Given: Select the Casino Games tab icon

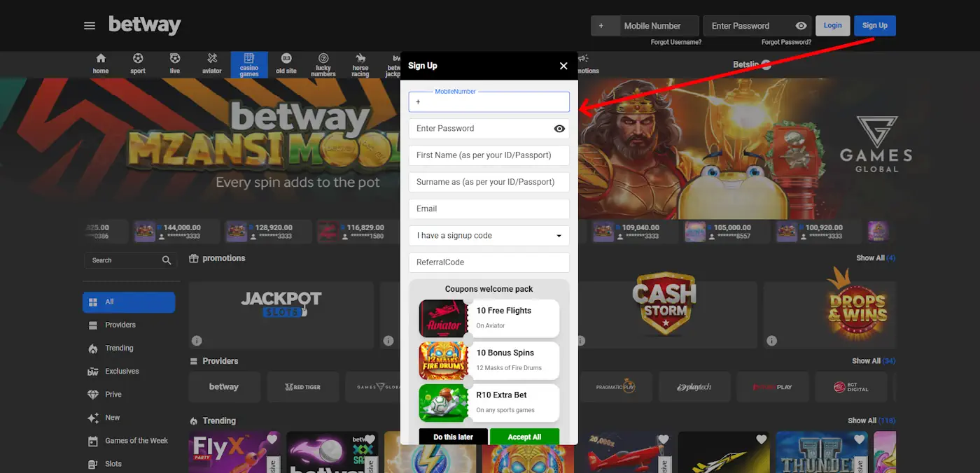Looking at the screenshot, I should click(249, 64).
